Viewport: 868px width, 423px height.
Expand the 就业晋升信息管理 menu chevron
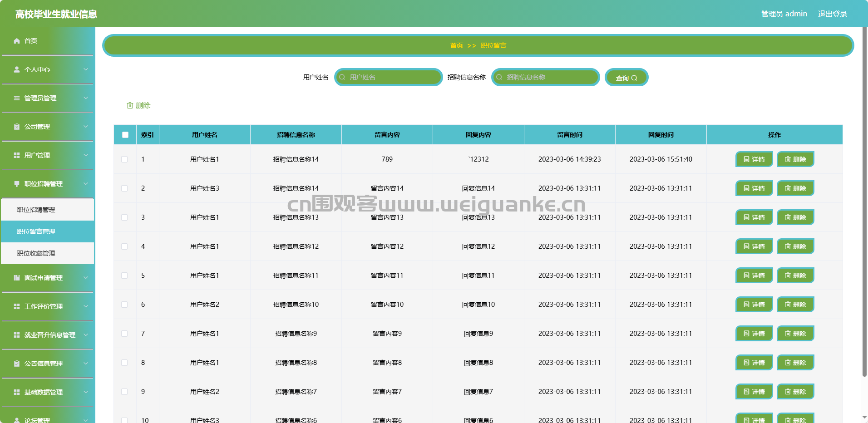(x=86, y=335)
